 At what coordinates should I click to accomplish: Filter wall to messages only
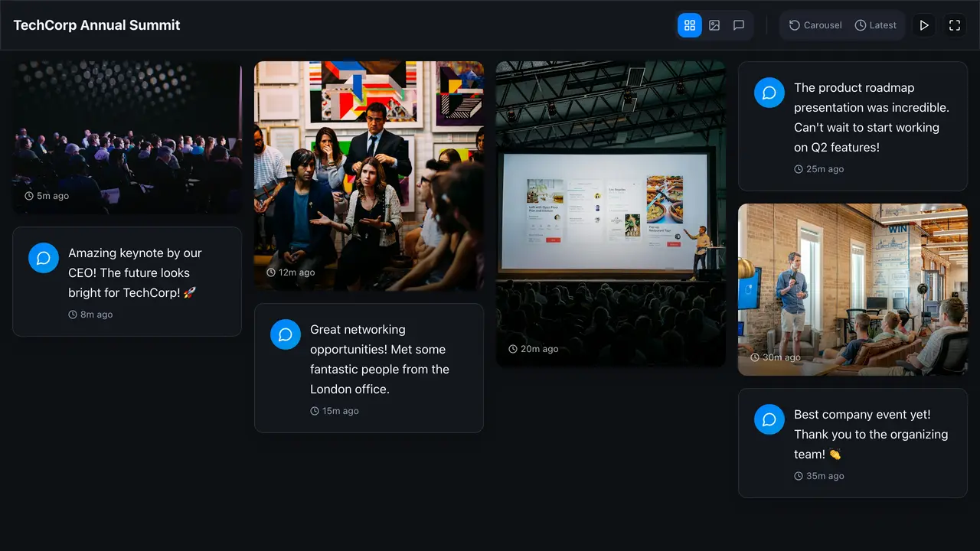(x=739, y=25)
